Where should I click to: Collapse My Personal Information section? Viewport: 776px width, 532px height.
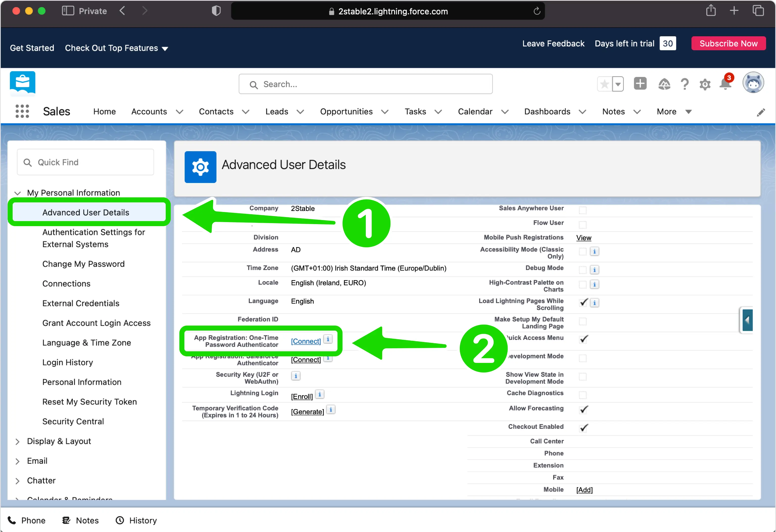pyautogui.click(x=17, y=193)
